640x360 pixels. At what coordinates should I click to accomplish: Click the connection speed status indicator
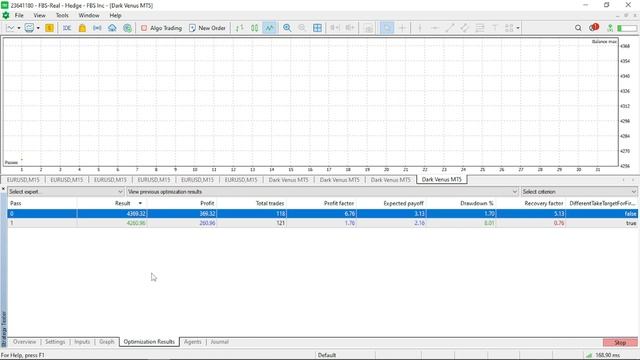[603, 355]
